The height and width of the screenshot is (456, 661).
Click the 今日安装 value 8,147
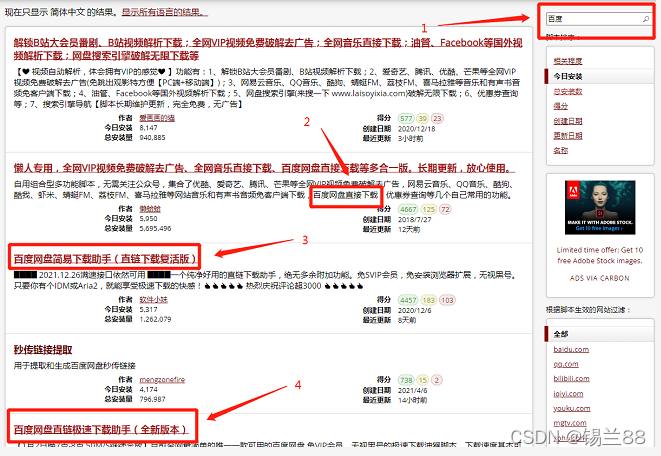pos(148,128)
